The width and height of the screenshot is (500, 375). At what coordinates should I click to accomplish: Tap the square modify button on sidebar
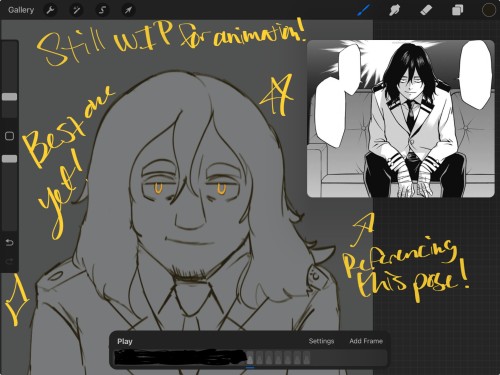pos(10,136)
